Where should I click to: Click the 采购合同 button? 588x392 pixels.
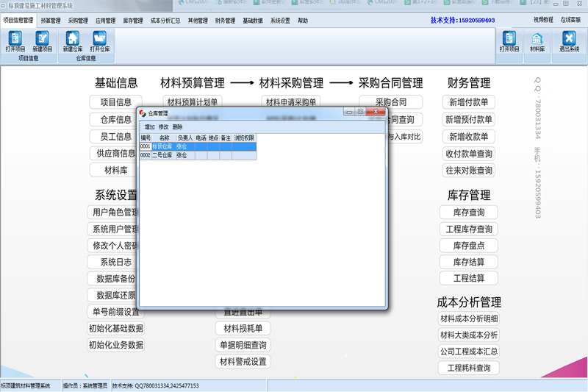pos(391,101)
